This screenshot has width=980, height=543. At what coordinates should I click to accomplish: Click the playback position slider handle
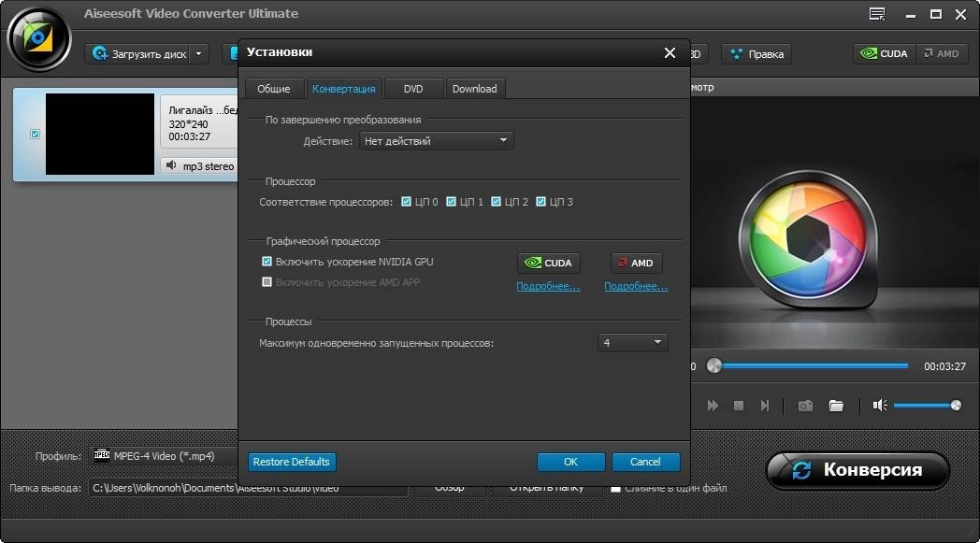point(713,366)
